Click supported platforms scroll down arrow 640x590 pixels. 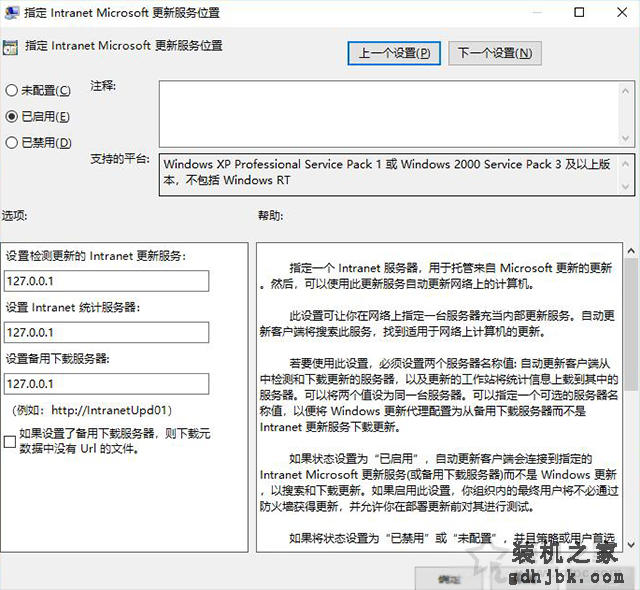coord(625,186)
